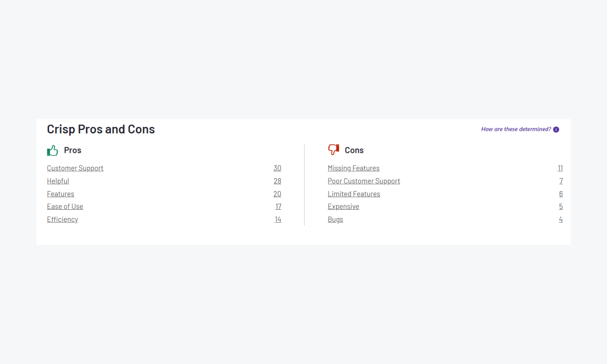Open 'How are these determined?' link
Image resolution: width=607 pixels, height=364 pixels.
point(516,129)
